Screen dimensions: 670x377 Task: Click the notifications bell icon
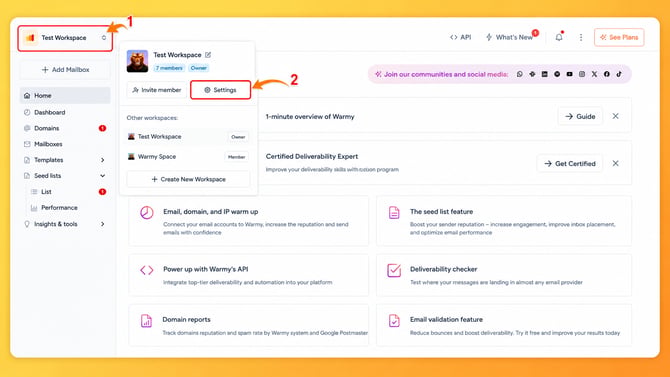[x=559, y=37]
